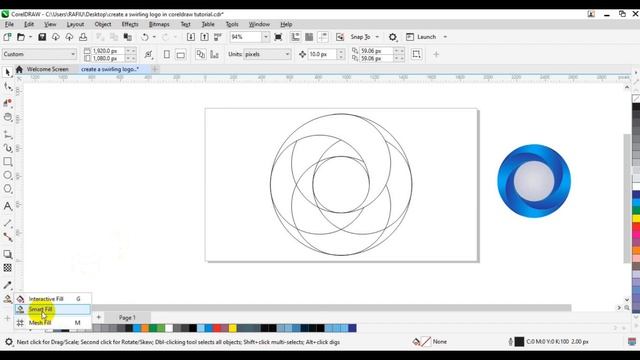Open the zoom level dropdown

tap(266, 37)
